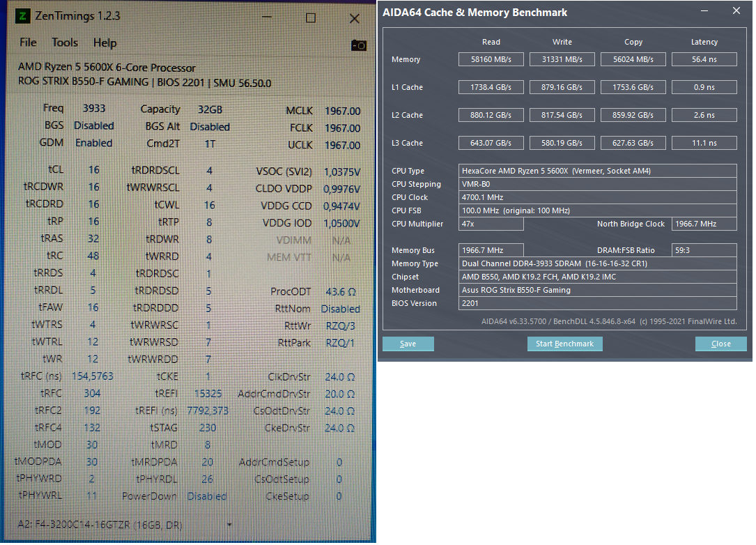Click L3 Cache Latency 11.1 ns field
756x545 pixels.
click(x=704, y=144)
